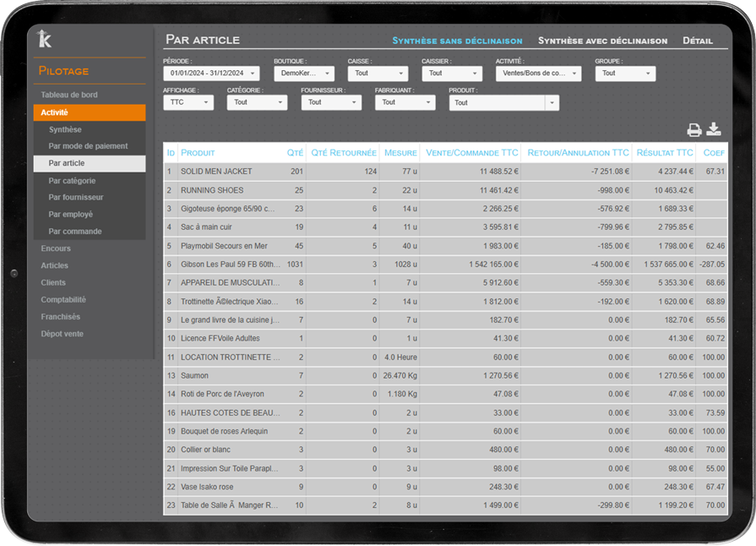Select the Saumon product row
Viewport: 756px width, 546px height.
[x=445, y=376]
